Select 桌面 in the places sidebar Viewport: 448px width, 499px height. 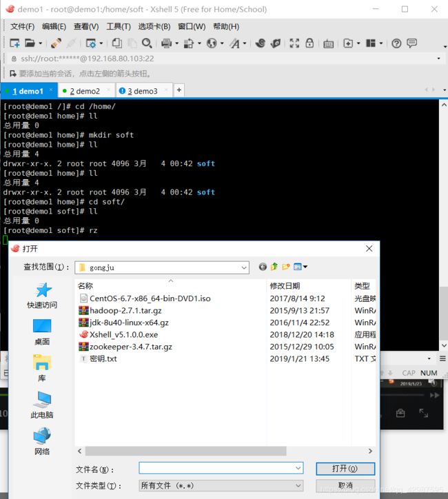click(x=42, y=332)
